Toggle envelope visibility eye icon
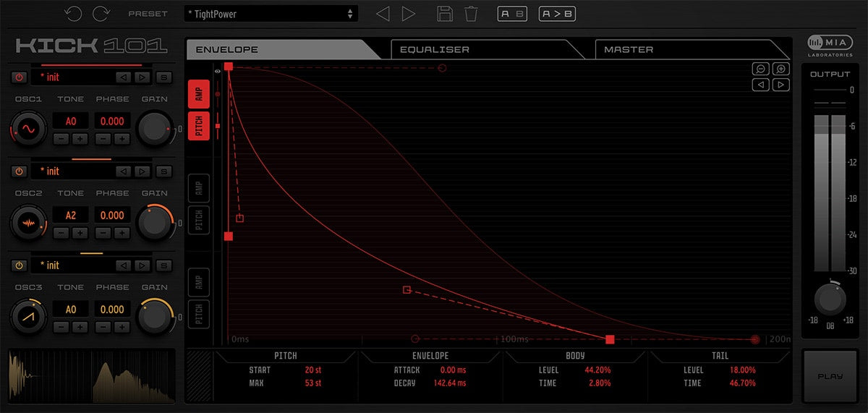Screen dimensions: 868x413 (217, 72)
